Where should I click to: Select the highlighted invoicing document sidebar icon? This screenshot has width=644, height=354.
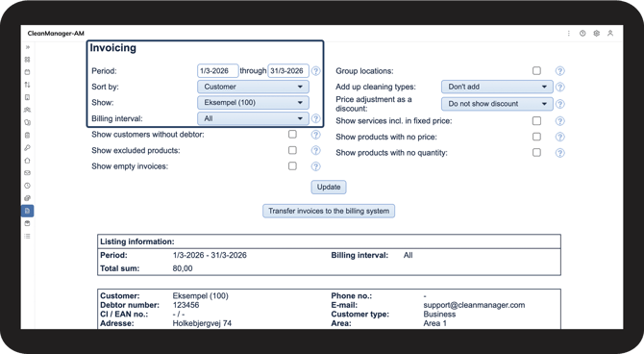(28, 211)
